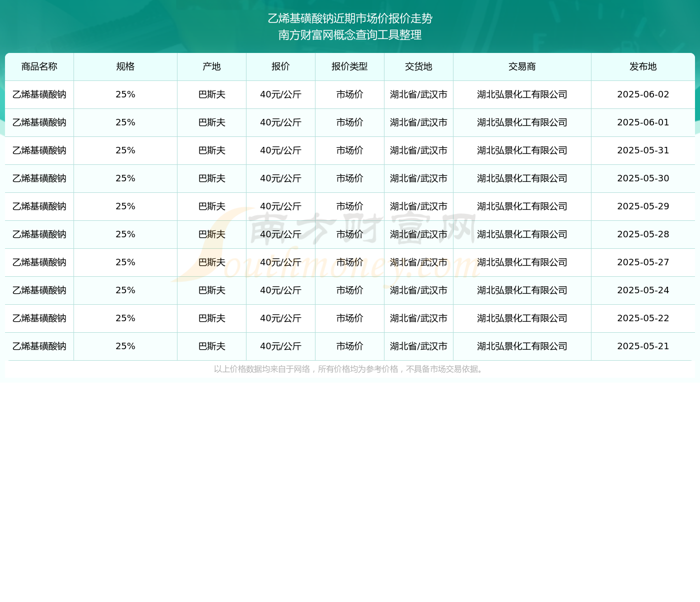Click 乙烯基磺酸钠 in the 2025-05-24 row
The height and width of the screenshot is (602, 700).
(x=39, y=290)
